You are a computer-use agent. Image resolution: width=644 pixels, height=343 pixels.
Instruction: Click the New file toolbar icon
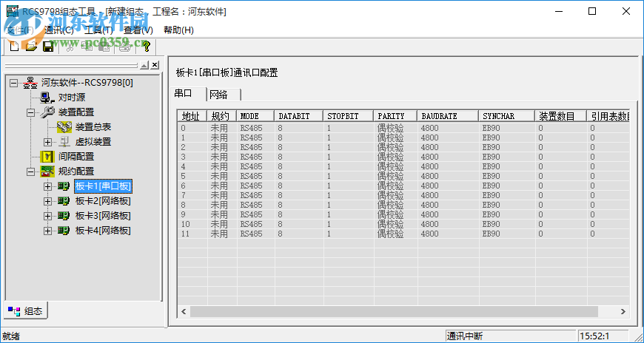pyautogui.click(x=14, y=47)
